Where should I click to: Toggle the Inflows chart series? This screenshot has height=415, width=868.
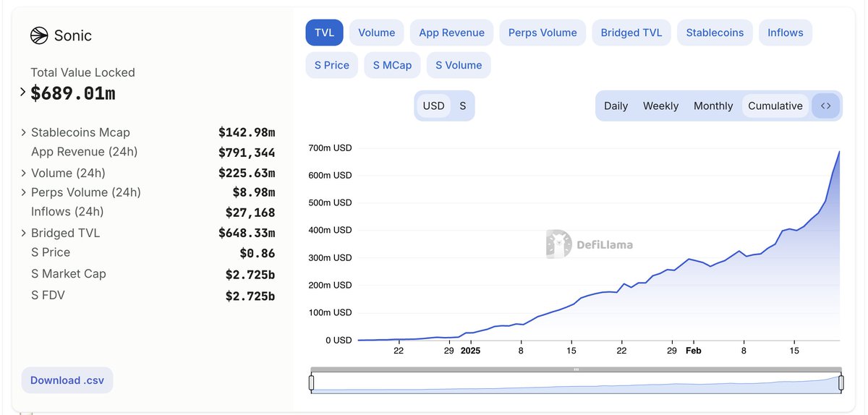click(x=786, y=33)
